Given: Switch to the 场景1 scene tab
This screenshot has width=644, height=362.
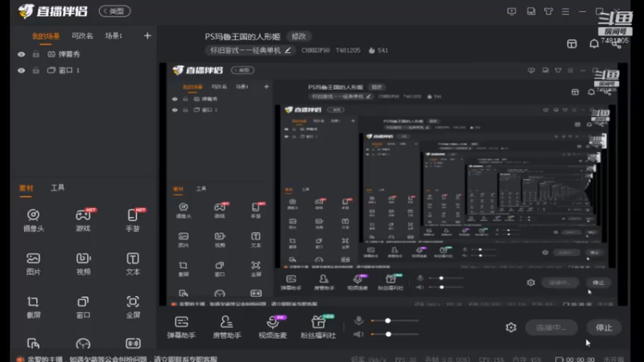Looking at the screenshot, I should 114,35.
